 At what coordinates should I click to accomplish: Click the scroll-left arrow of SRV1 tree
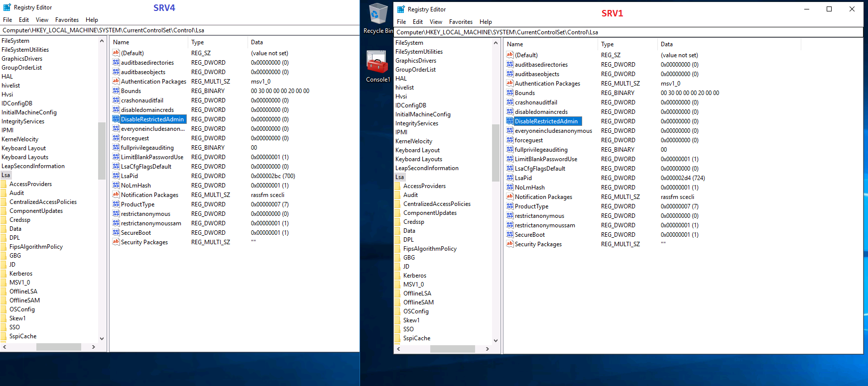tap(398, 349)
